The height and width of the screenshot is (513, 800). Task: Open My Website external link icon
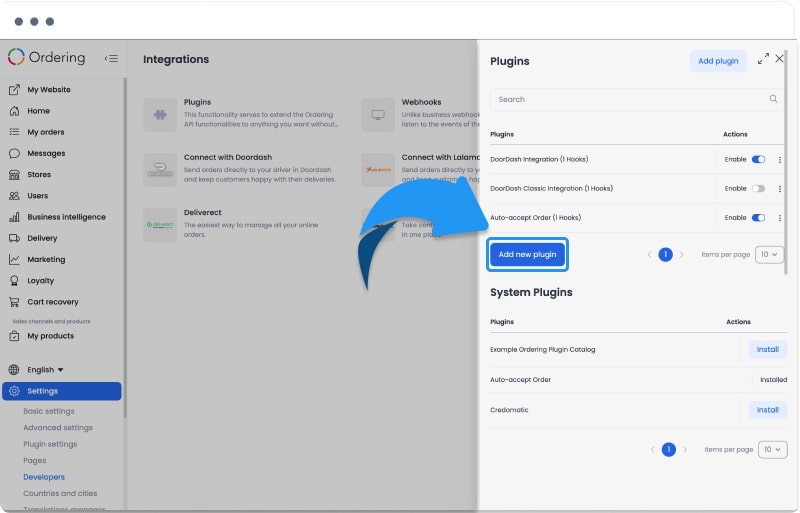pos(14,89)
